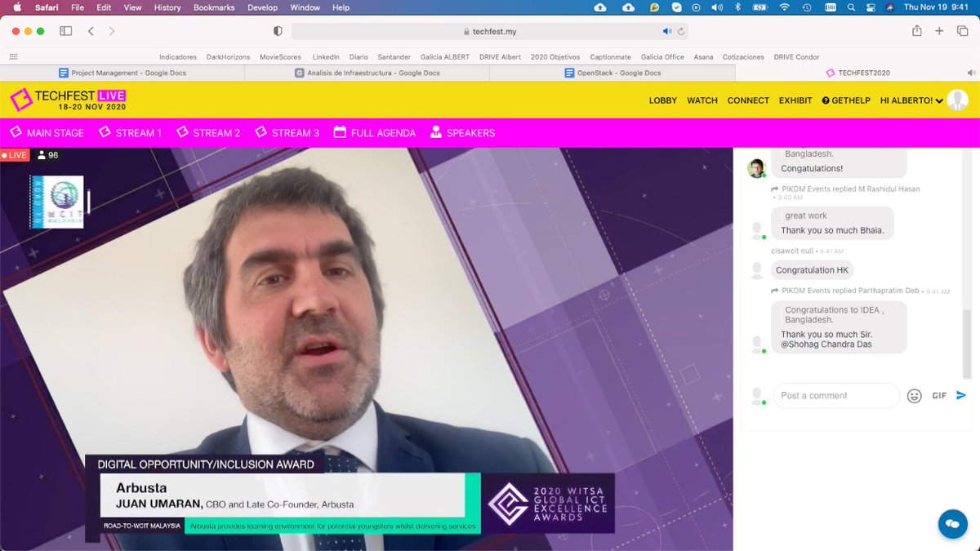Open favorites grid icon in bookmarks bar
The height and width of the screenshot is (551, 980).
click(x=13, y=57)
